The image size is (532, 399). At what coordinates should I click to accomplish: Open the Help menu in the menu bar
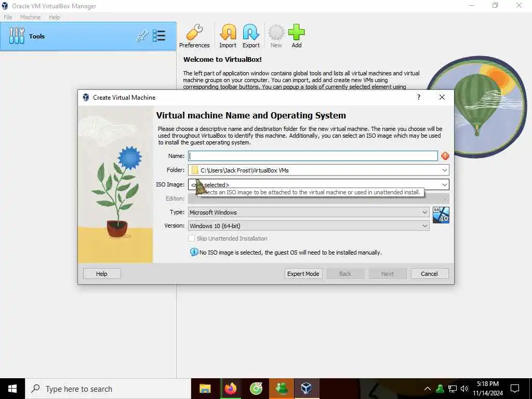(54, 17)
